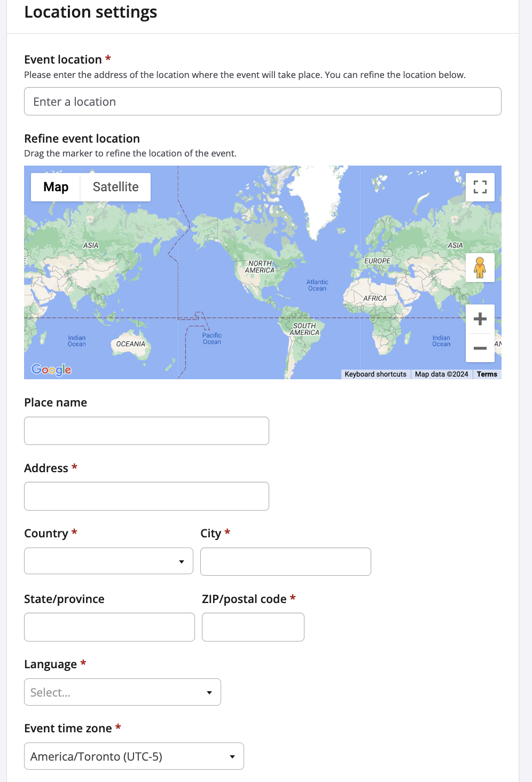Zoom in on the map
Image resolution: width=532 pixels, height=782 pixels.
(x=480, y=319)
